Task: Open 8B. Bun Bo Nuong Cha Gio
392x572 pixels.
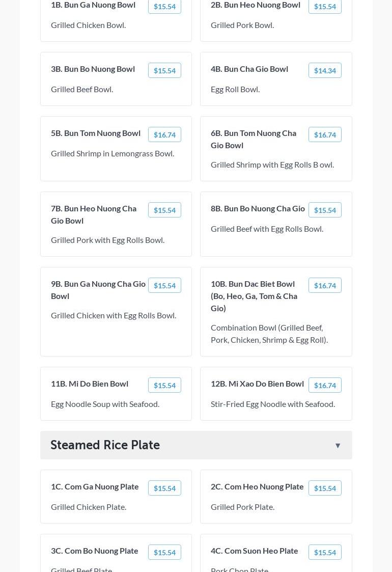Action: pyautogui.click(x=258, y=208)
